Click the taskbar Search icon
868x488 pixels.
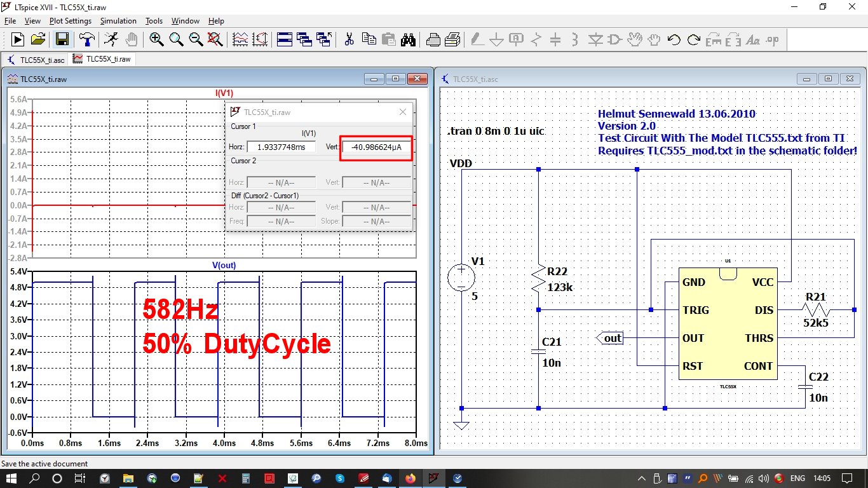pos(35,478)
